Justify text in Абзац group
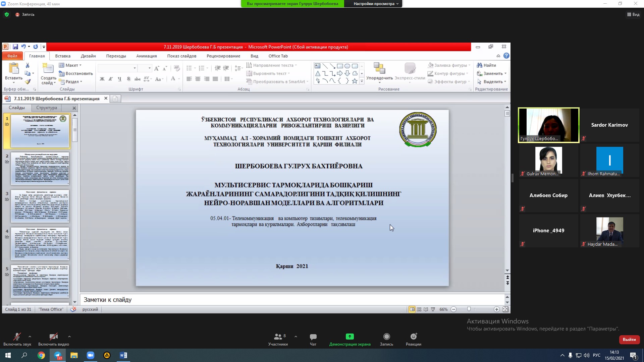Screen dimensions: 644x362 (215, 79)
